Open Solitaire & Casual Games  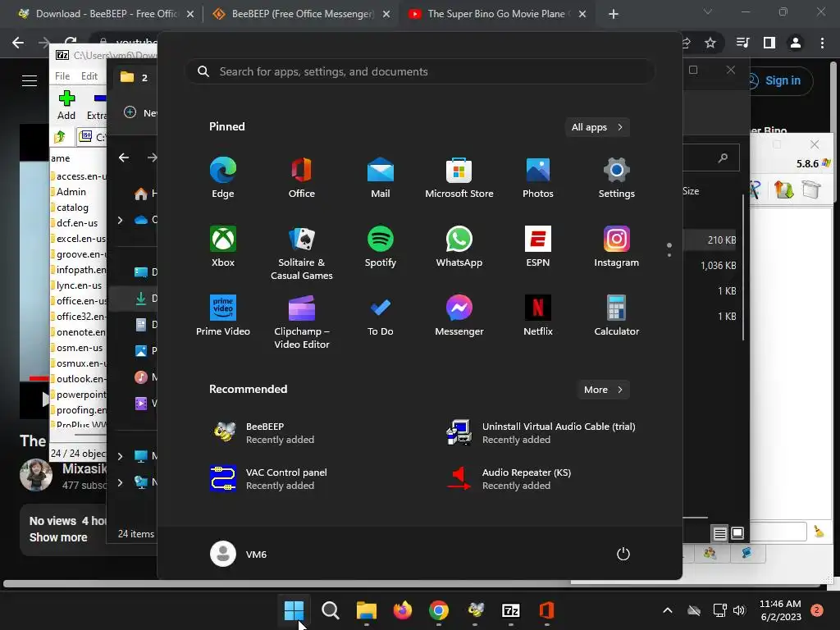pyautogui.click(x=302, y=253)
